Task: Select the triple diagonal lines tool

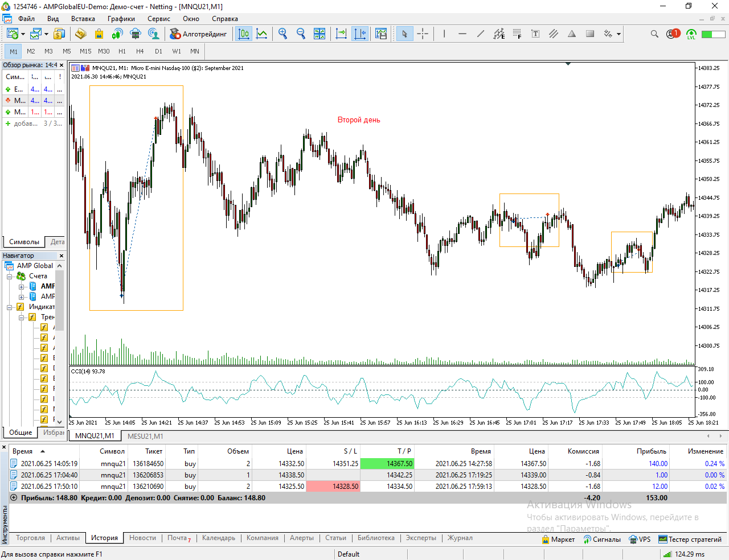Action: 554,34
